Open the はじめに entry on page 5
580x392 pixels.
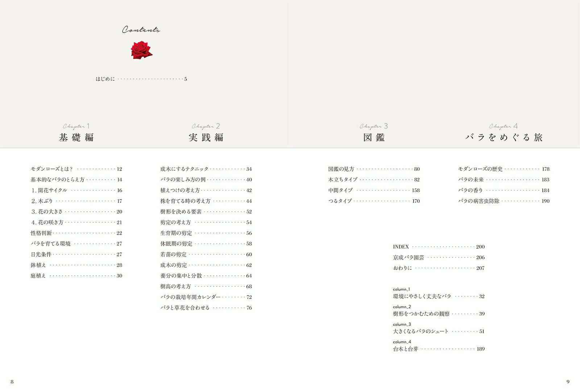pyautogui.click(x=141, y=79)
